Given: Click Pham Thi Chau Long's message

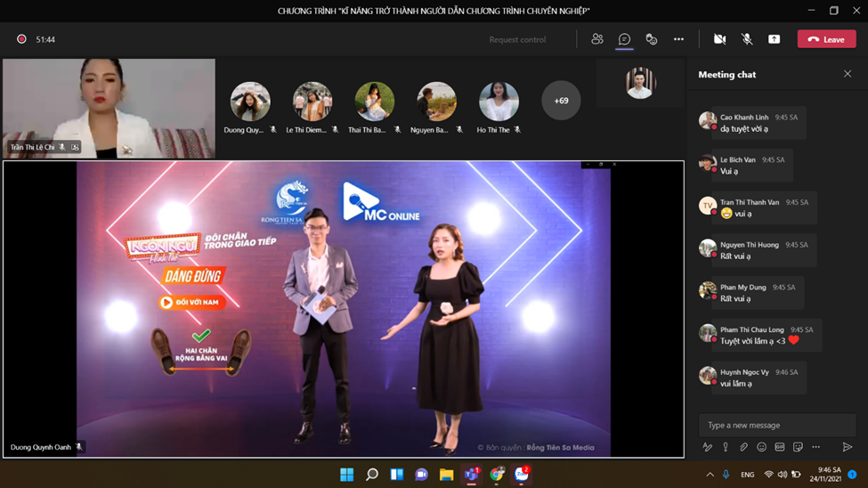Looking at the screenshot, I should pos(767,336).
